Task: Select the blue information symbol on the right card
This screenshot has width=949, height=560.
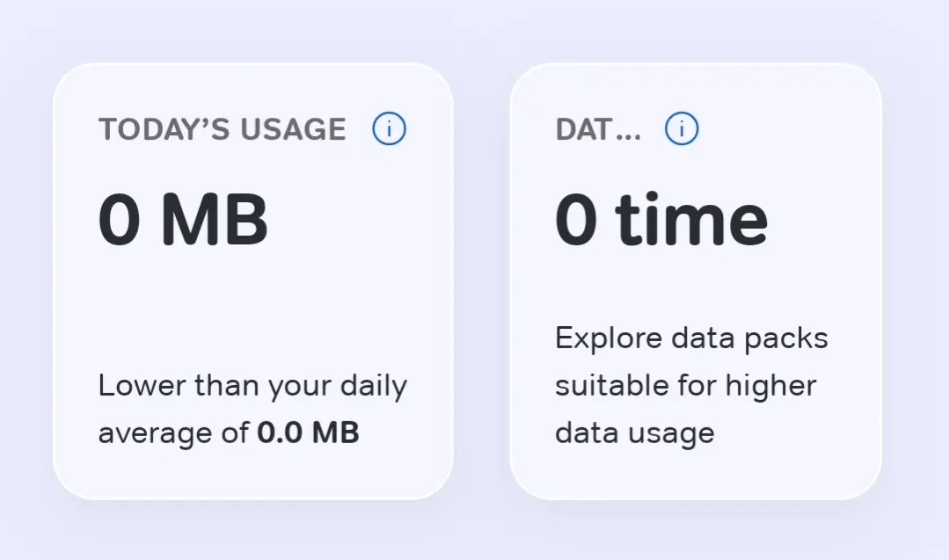Action: (680, 128)
